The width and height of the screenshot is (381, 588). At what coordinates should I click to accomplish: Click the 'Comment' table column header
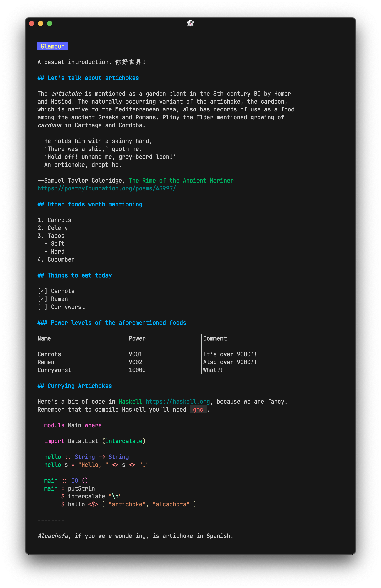coord(215,338)
